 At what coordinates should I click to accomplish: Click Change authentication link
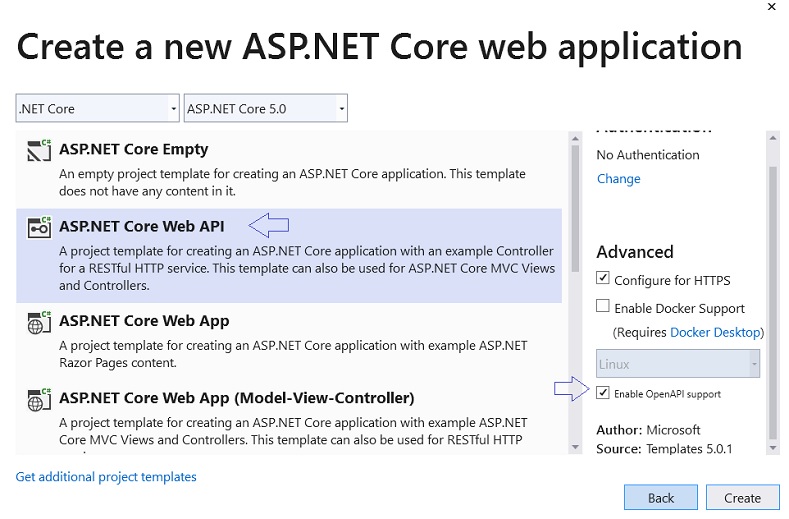point(618,179)
